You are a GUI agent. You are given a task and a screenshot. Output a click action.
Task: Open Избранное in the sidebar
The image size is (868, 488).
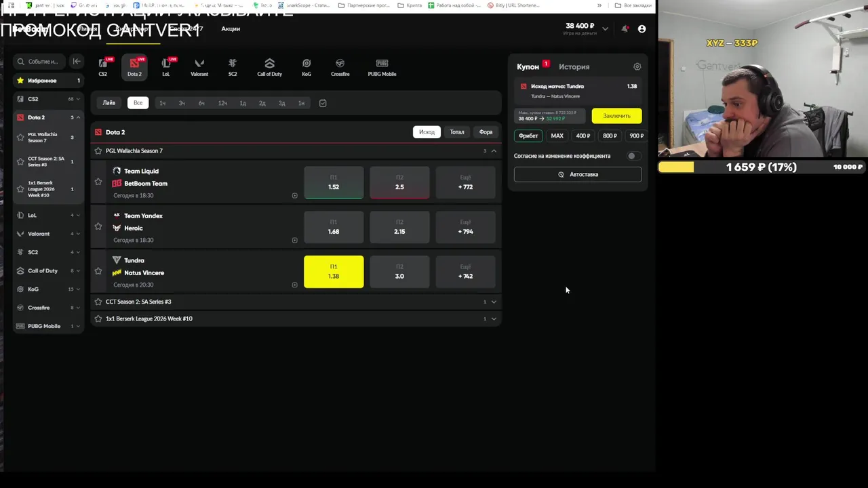tap(48, 81)
